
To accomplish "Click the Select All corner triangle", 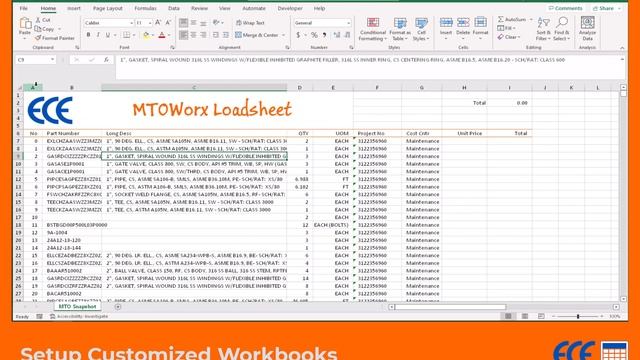I will click(19, 87).
